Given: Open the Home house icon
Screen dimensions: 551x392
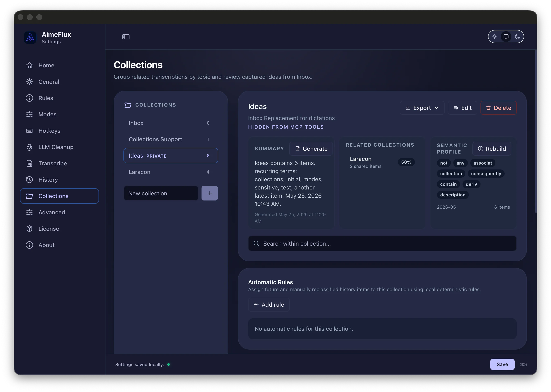Looking at the screenshot, I should tap(29, 65).
